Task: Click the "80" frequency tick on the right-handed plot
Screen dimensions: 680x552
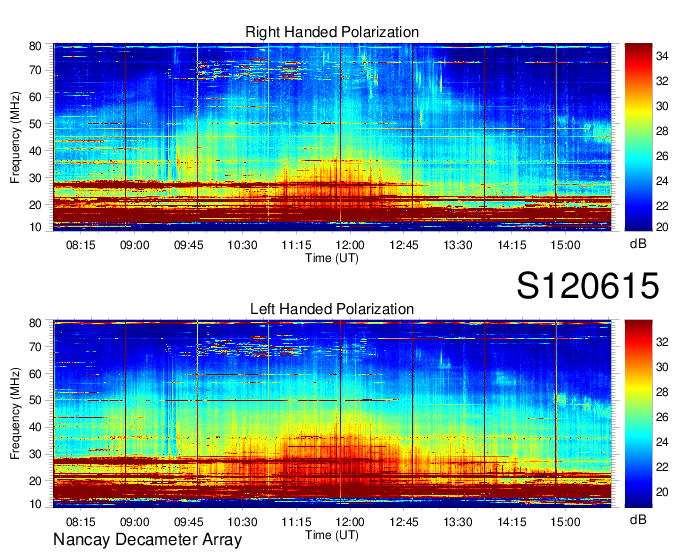Action: pyautogui.click(x=35, y=46)
